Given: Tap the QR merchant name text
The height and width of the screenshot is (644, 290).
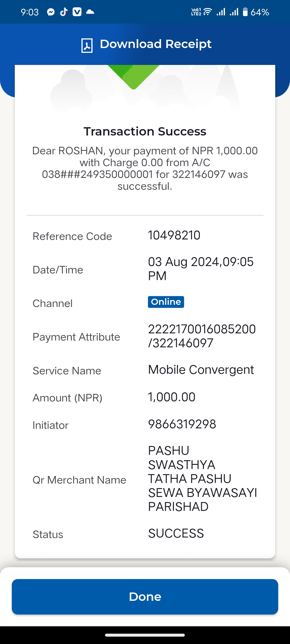Looking at the screenshot, I should tap(202, 479).
